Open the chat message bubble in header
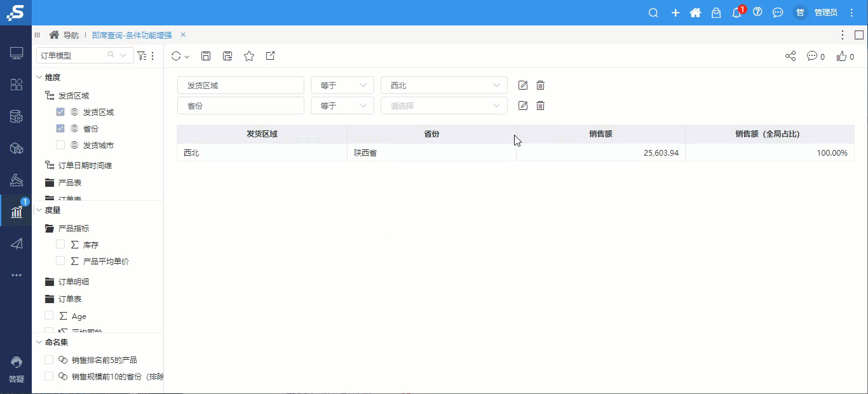Viewport: 868px width, 394px height. pos(778,13)
